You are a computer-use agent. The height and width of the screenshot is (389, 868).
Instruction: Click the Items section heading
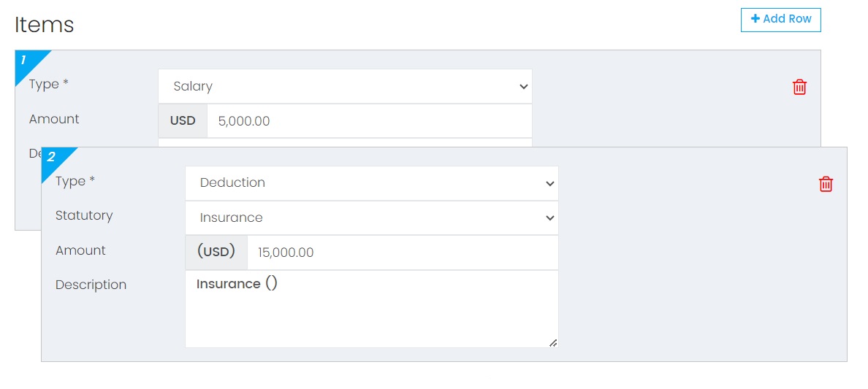click(x=45, y=25)
